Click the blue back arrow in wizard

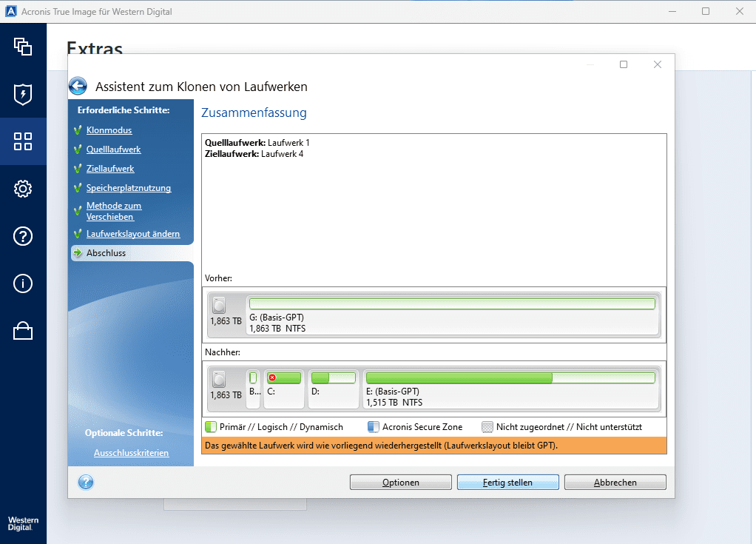pyautogui.click(x=78, y=87)
